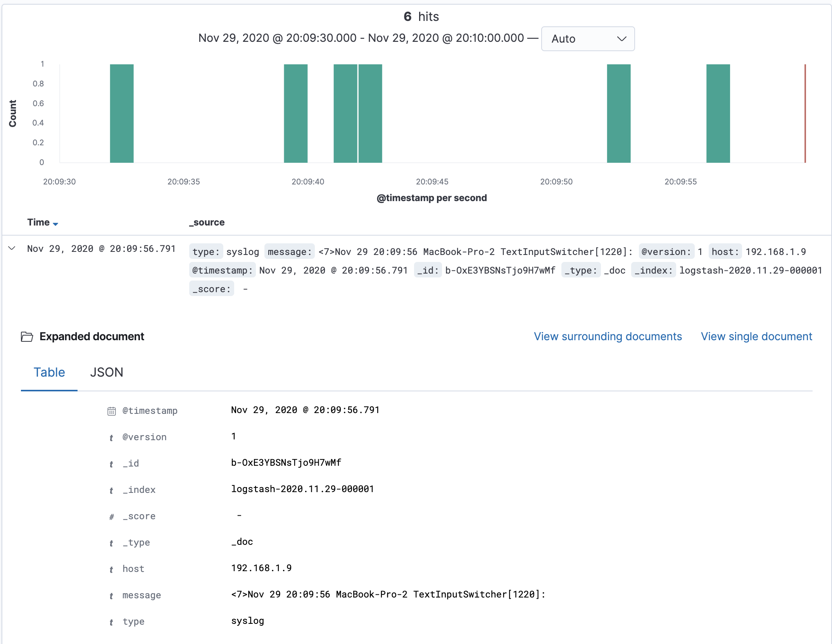Switch to the JSON tab

tap(106, 372)
